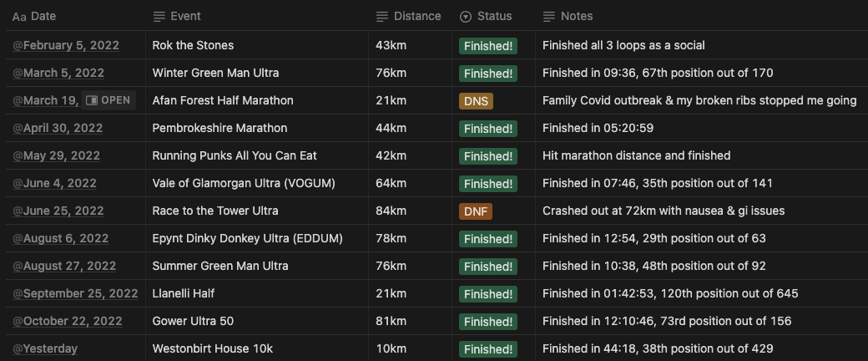Image resolution: width=868 pixels, height=361 pixels.
Task: Open the March 19 row page via OPEN
Action: (108, 100)
